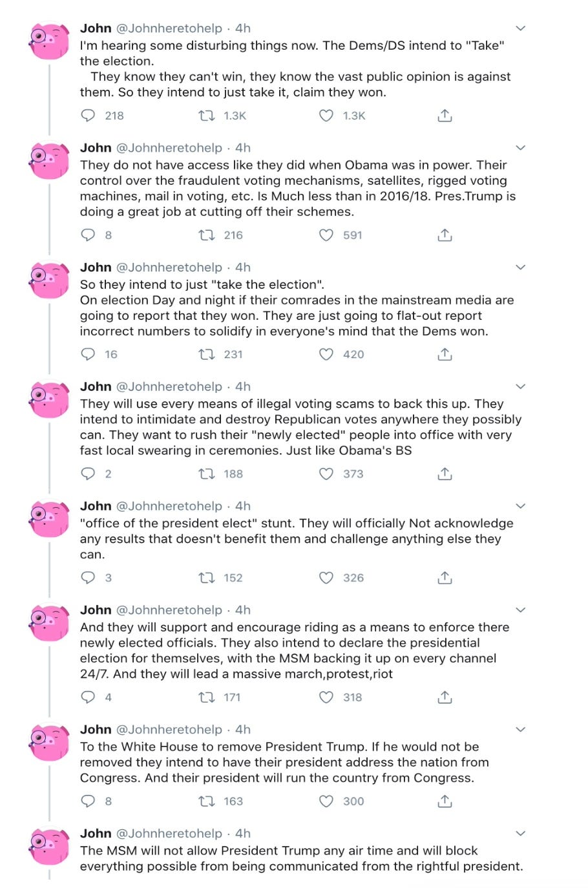Like the tweet showing 373 likes

pyautogui.click(x=326, y=474)
